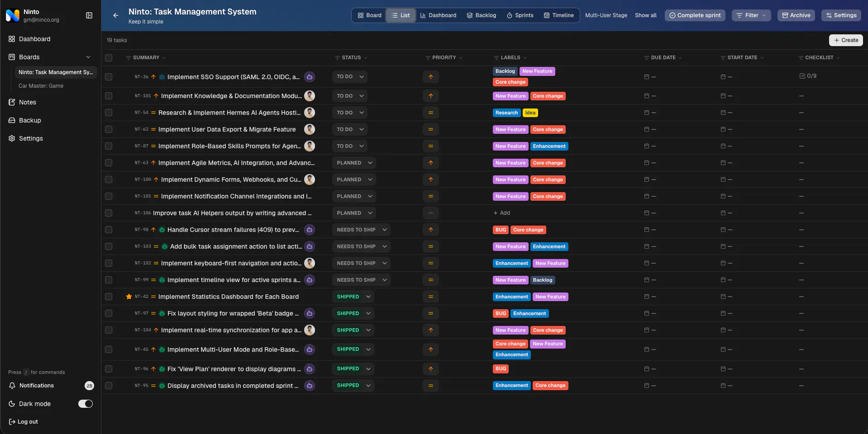Open the PLANNED status dropdown for NT-63
The height and width of the screenshot is (434, 868).
tap(354, 163)
